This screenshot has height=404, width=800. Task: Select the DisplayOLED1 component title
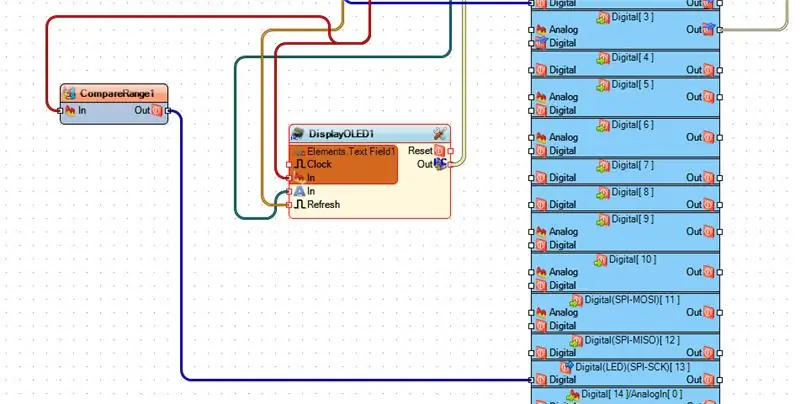pos(341,134)
